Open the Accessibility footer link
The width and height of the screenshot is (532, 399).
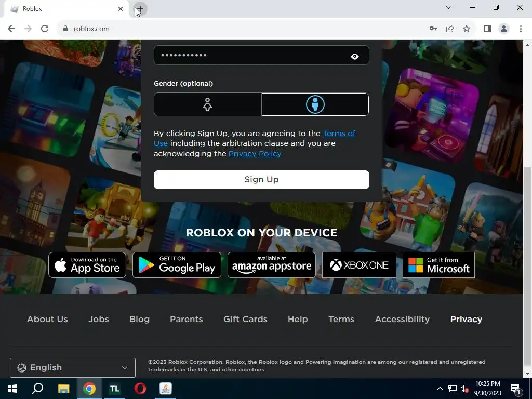[x=403, y=319]
